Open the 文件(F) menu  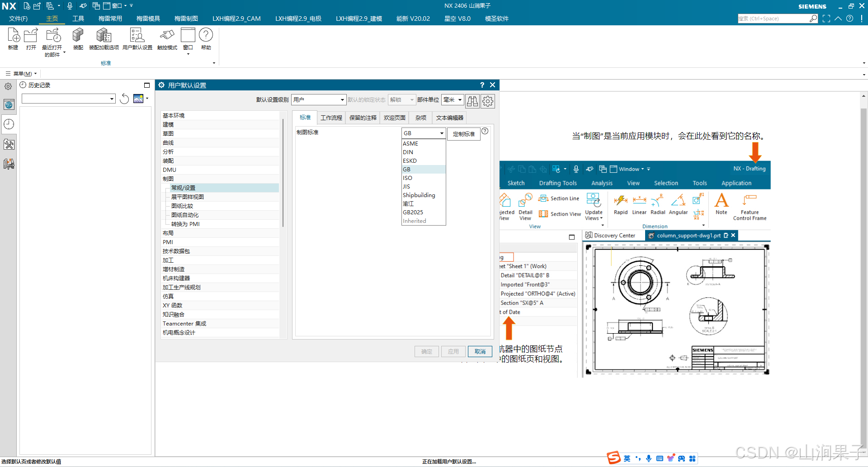19,19
